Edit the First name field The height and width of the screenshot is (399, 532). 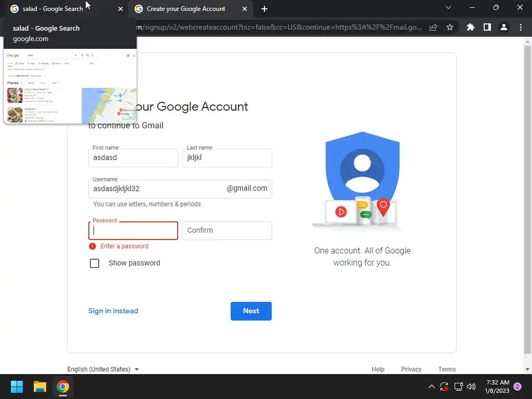pos(133,158)
